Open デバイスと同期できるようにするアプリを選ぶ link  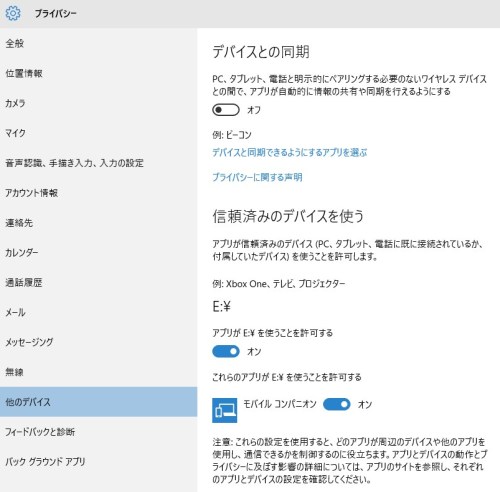pos(290,153)
